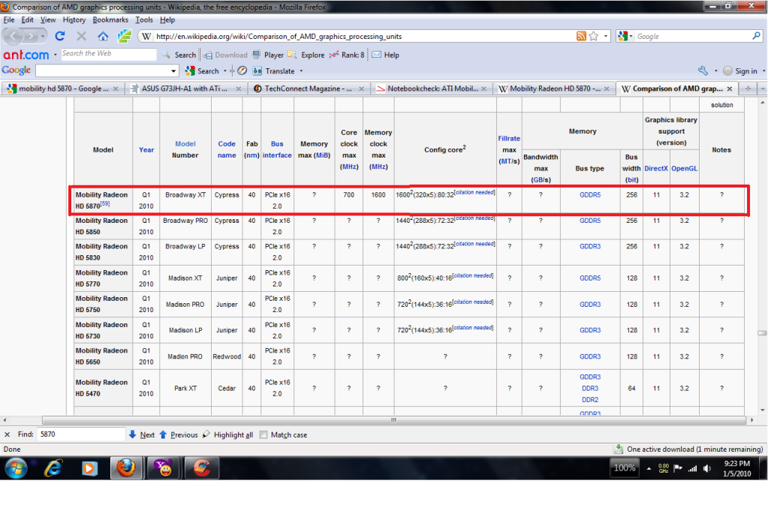Show hidden tray icons arrow

click(649, 468)
